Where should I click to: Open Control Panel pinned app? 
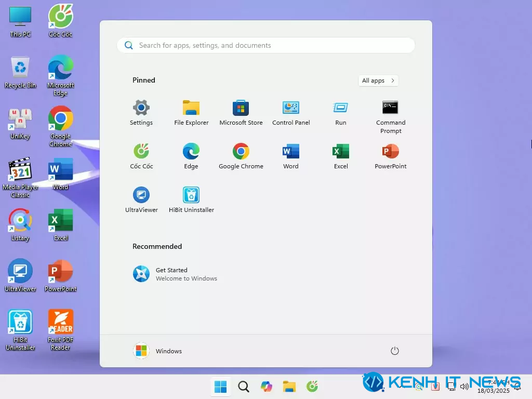point(291,113)
